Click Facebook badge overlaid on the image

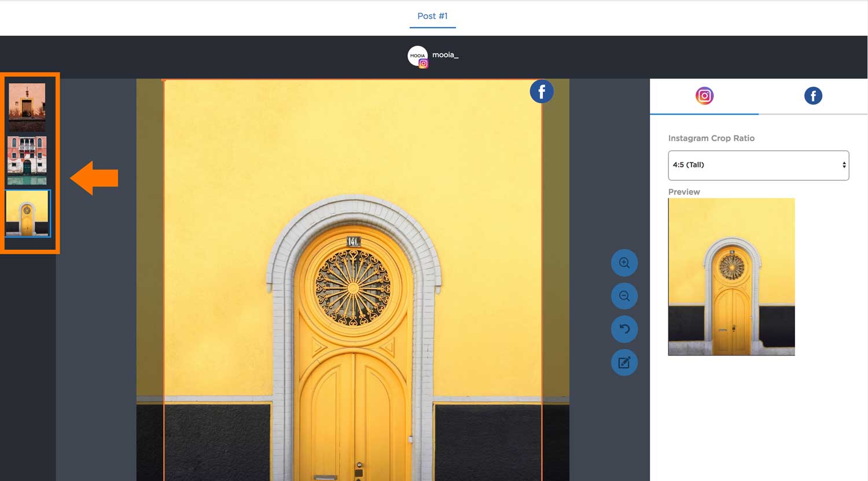tap(542, 91)
